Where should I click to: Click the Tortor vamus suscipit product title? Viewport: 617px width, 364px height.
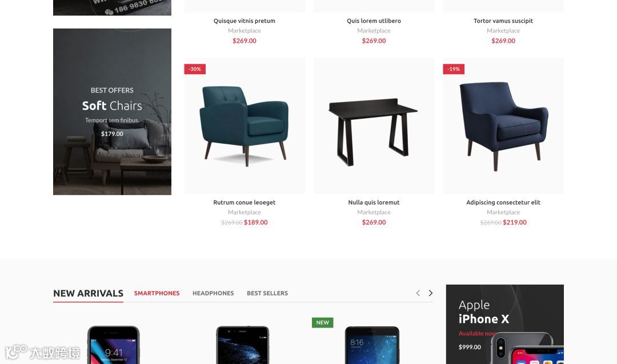coord(503,21)
